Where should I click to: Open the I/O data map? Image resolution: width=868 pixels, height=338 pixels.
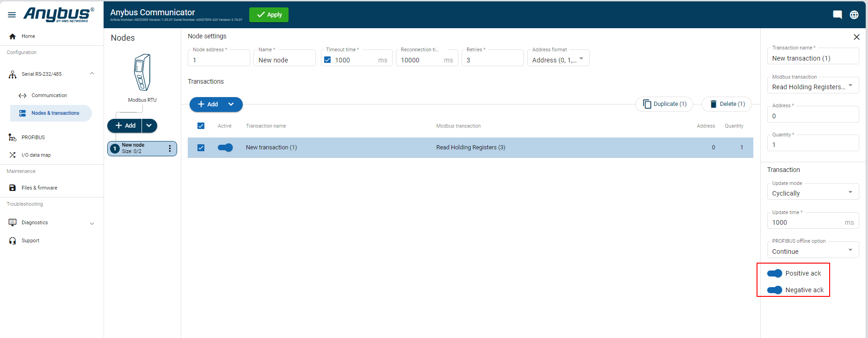coord(36,155)
